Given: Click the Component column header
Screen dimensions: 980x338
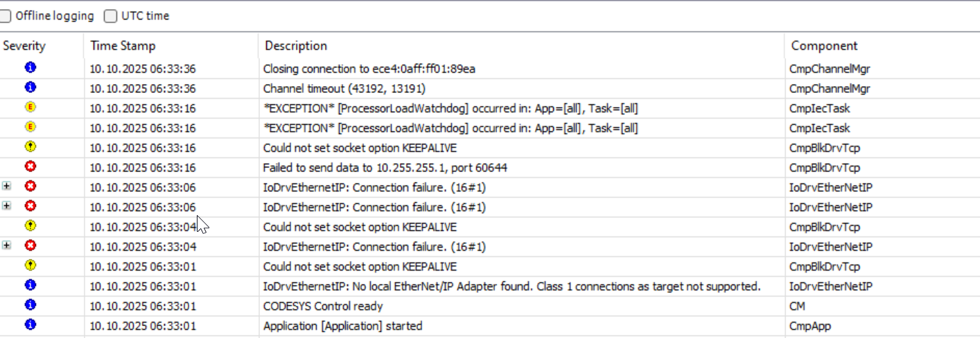Looking at the screenshot, I should [x=824, y=46].
